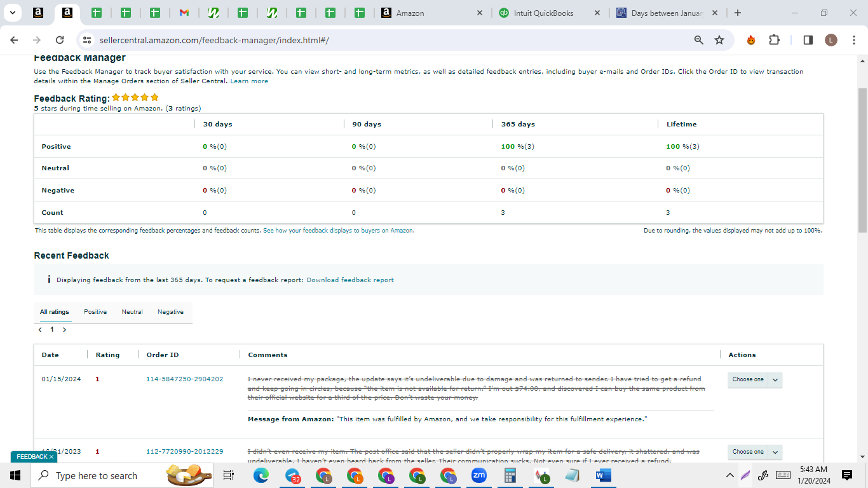
Task: Open Windows Start menu
Action: click(x=15, y=475)
